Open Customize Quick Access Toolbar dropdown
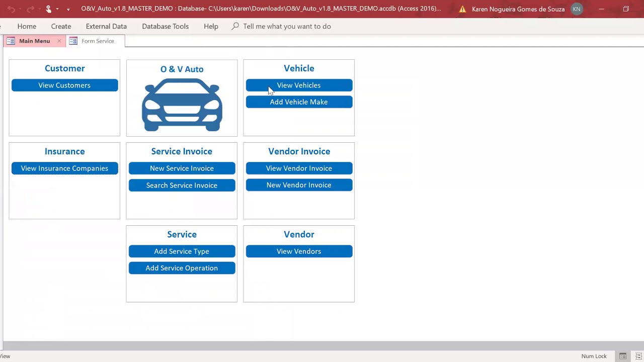 click(x=68, y=9)
